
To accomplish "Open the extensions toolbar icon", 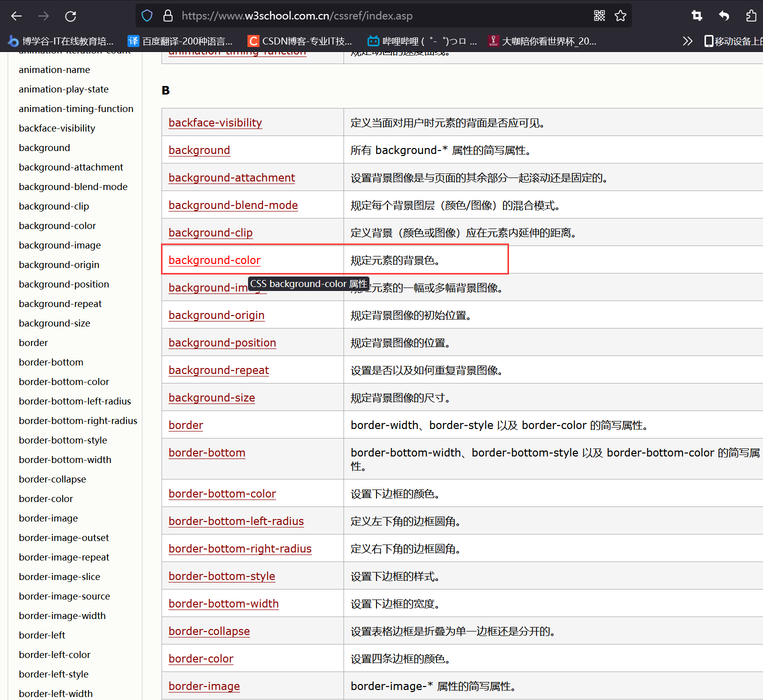I will click(x=751, y=16).
